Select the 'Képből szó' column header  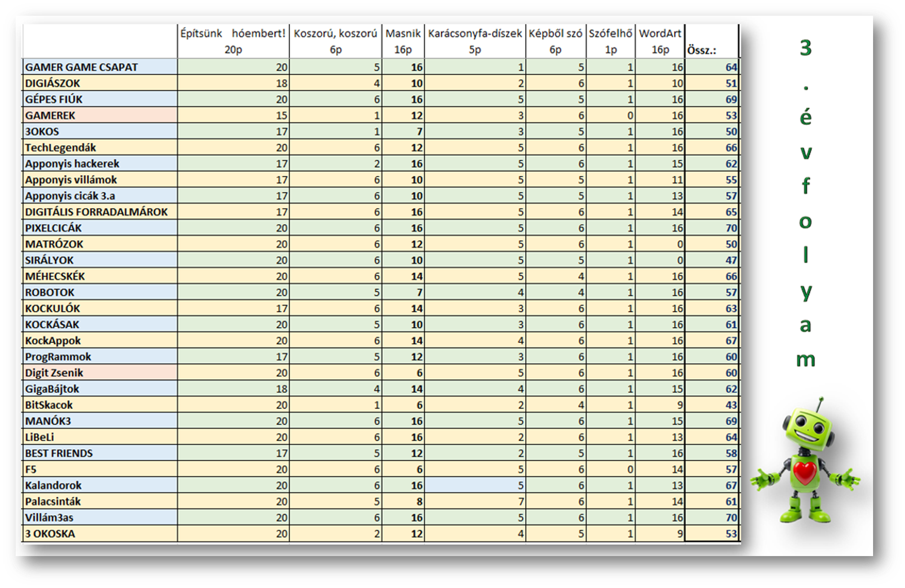(555, 41)
